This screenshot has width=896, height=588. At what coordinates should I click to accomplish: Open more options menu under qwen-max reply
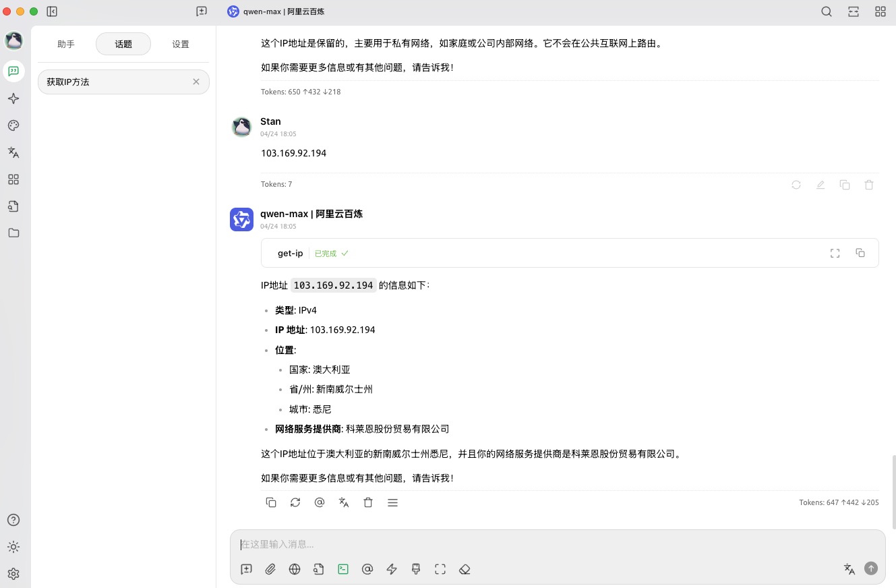pyautogui.click(x=392, y=502)
